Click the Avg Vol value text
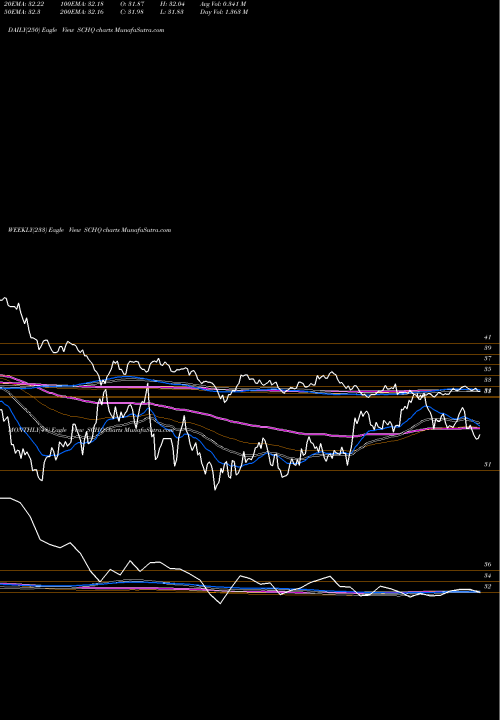The height and width of the screenshot is (720, 500). pos(223,4)
